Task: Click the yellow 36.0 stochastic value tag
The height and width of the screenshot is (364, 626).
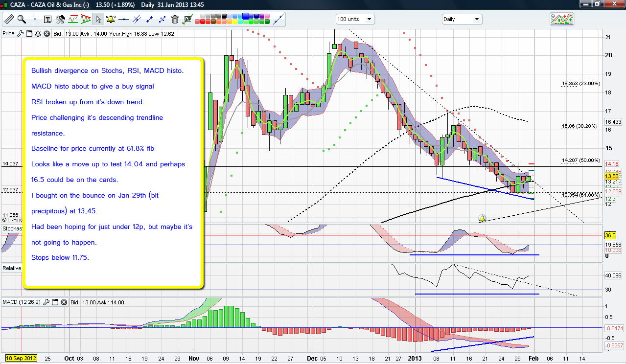Action: click(x=610, y=235)
